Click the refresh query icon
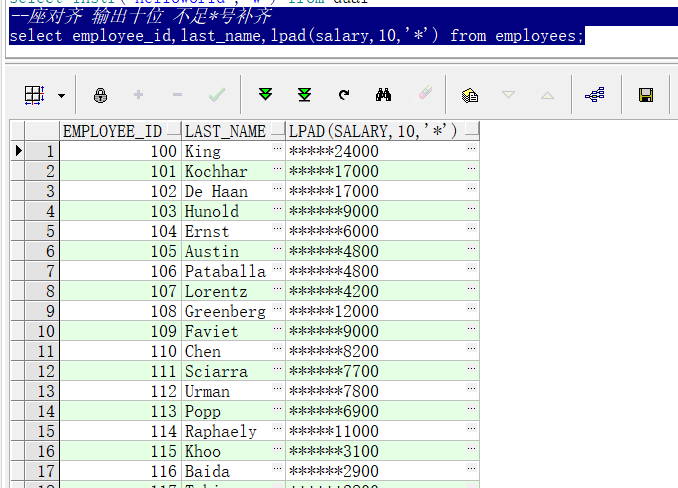678x488 pixels. click(x=344, y=95)
